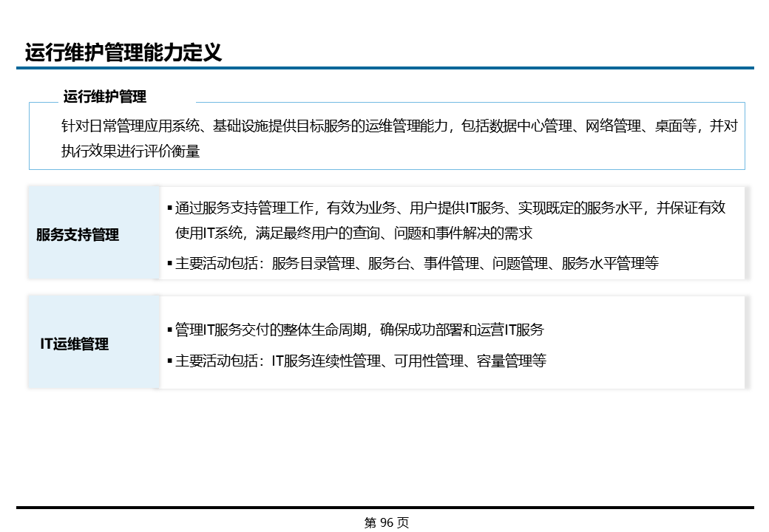Click the line 执行效果进行评价衡量

(x=130, y=151)
